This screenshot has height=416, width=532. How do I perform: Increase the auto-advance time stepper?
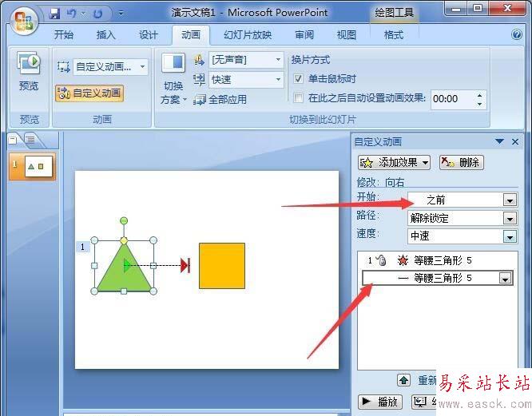coord(479,95)
